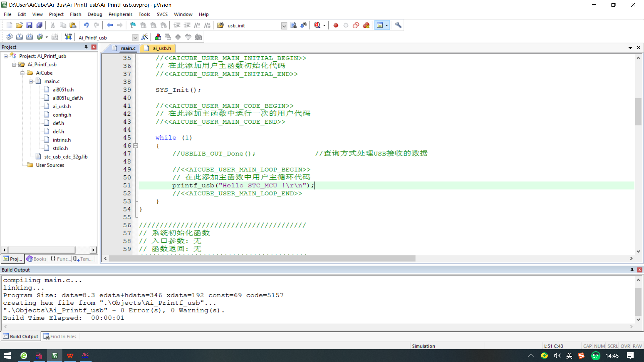
Task: Open Configuration wrench icon
Action: click(x=398, y=25)
